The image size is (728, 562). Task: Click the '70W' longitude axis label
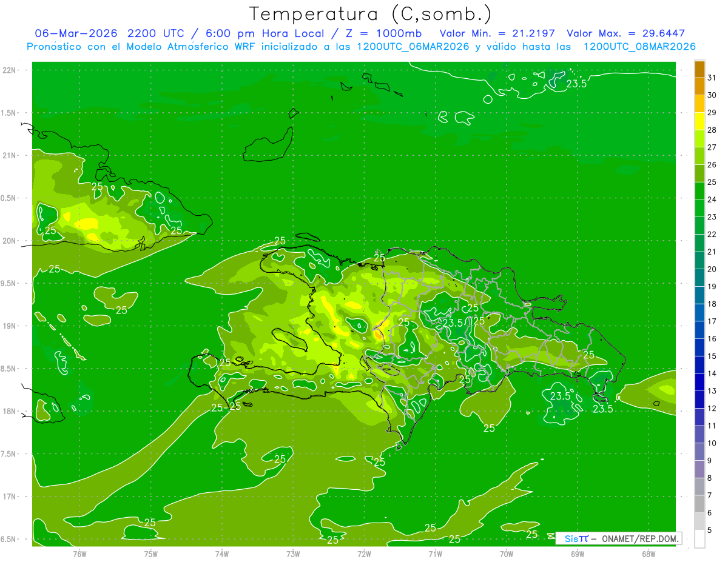click(506, 554)
